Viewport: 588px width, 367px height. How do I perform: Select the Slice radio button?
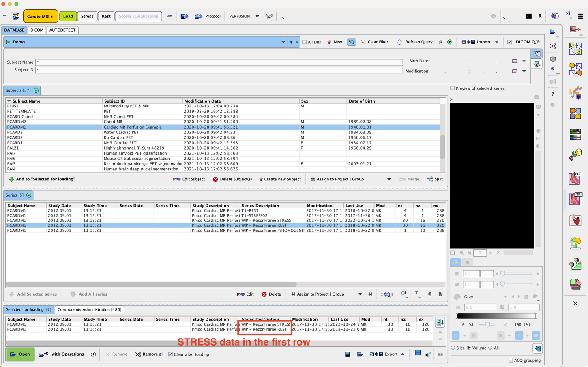[x=453, y=348]
